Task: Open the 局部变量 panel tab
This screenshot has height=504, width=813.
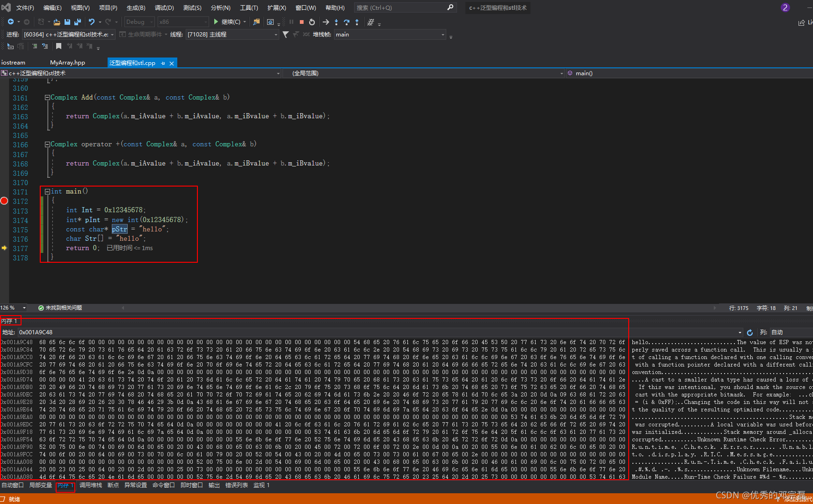Action: click(x=41, y=485)
